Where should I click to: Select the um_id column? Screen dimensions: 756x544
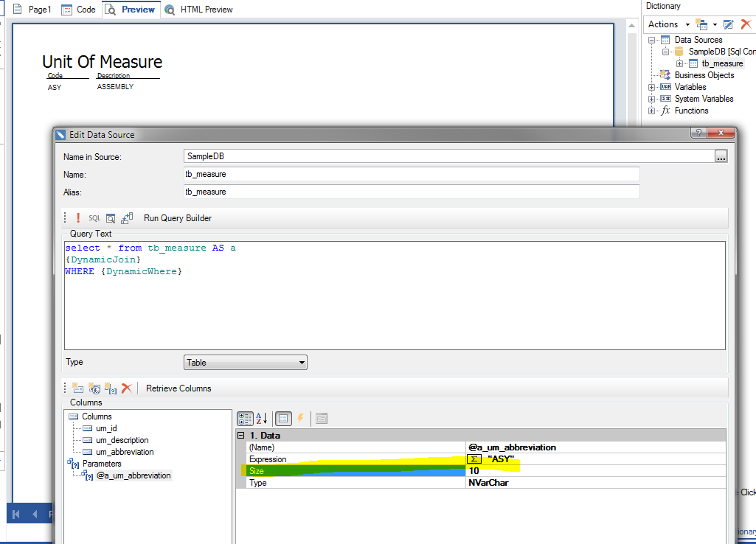click(x=106, y=428)
